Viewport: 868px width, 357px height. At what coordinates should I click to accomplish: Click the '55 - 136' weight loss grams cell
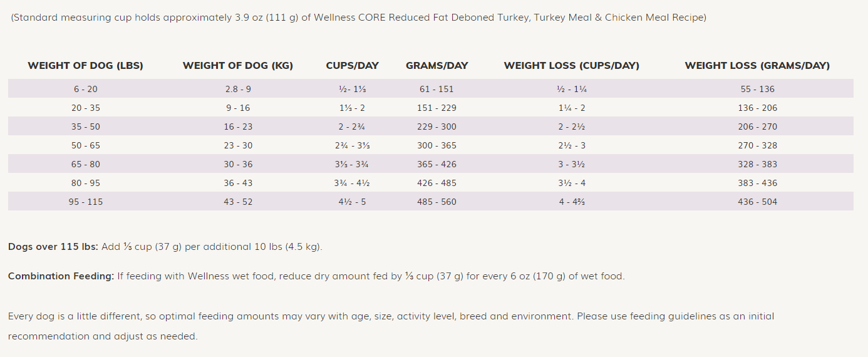(757, 89)
